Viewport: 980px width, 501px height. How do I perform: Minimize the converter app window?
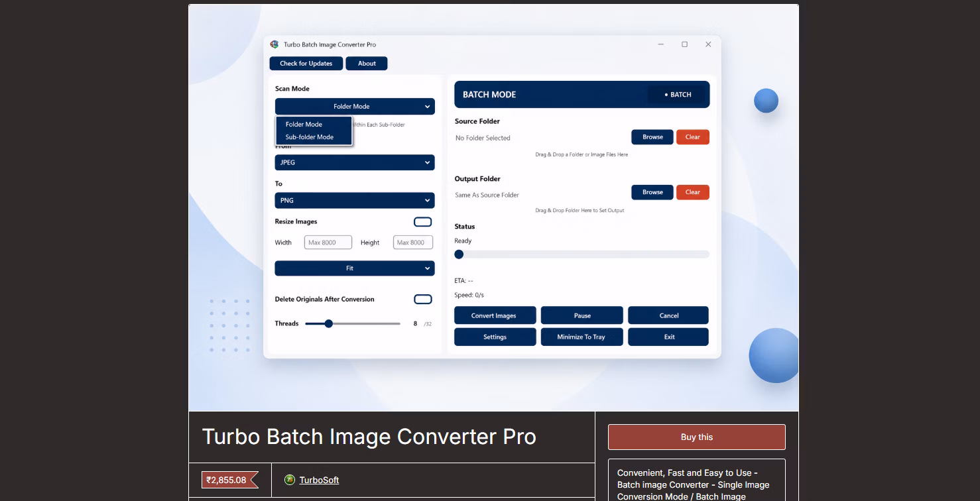click(x=661, y=44)
